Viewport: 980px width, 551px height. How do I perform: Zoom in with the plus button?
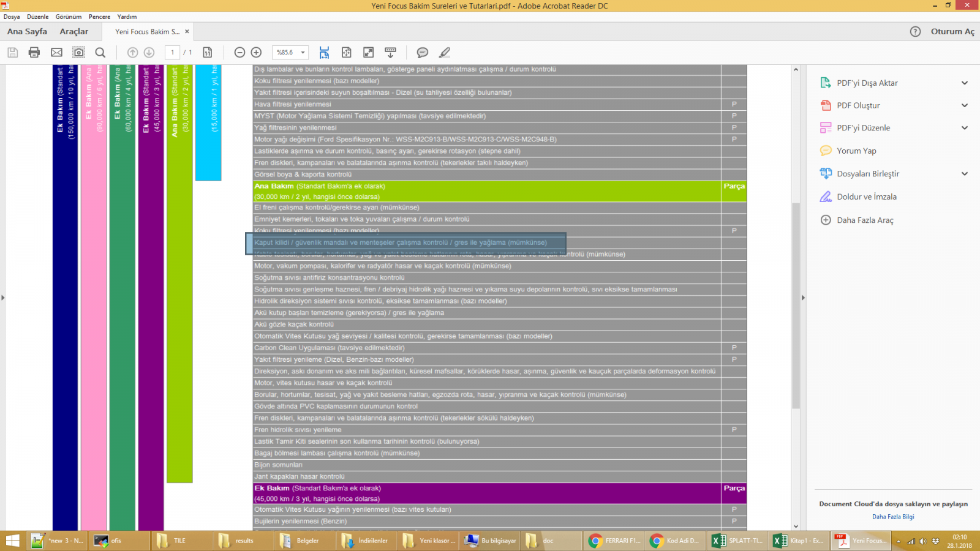click(257, 53)
